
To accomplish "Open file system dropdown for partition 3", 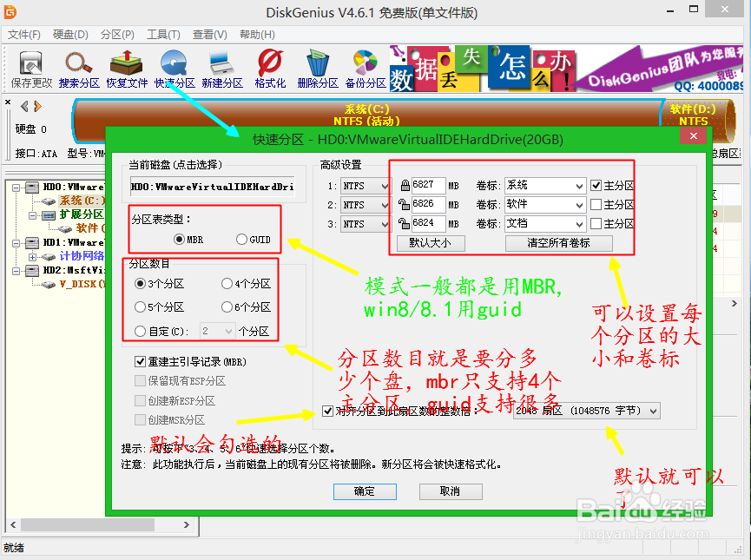I will (x=365, y=224).
